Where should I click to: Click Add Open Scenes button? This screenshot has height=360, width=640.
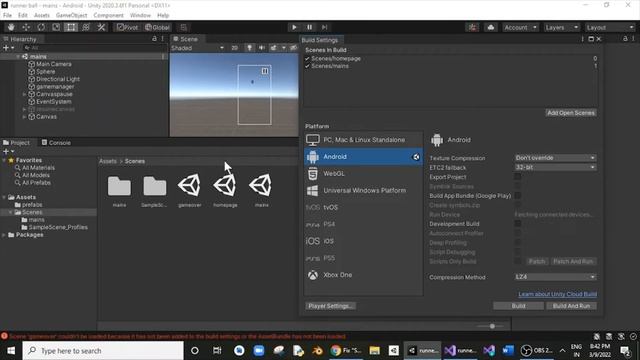tap(571, 113)
